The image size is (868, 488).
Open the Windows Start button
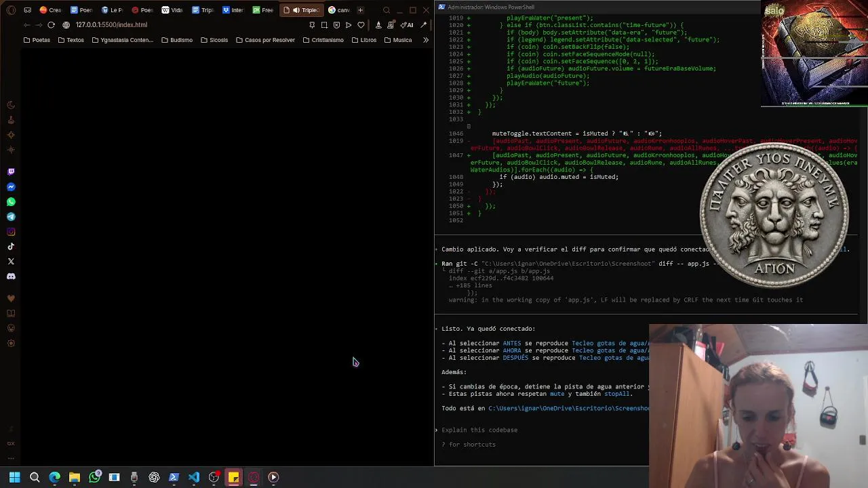point(14,477)
